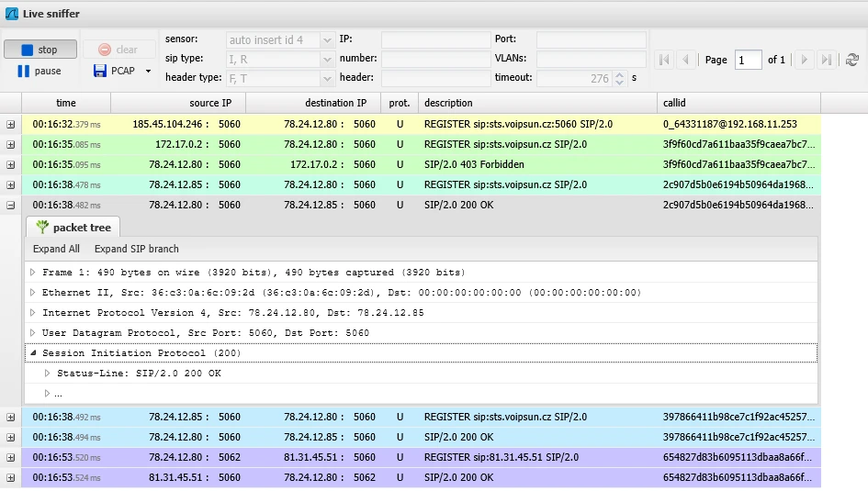
Task: Expand the 00:16:35.085 REGISTER row
Action: point(10,144)
